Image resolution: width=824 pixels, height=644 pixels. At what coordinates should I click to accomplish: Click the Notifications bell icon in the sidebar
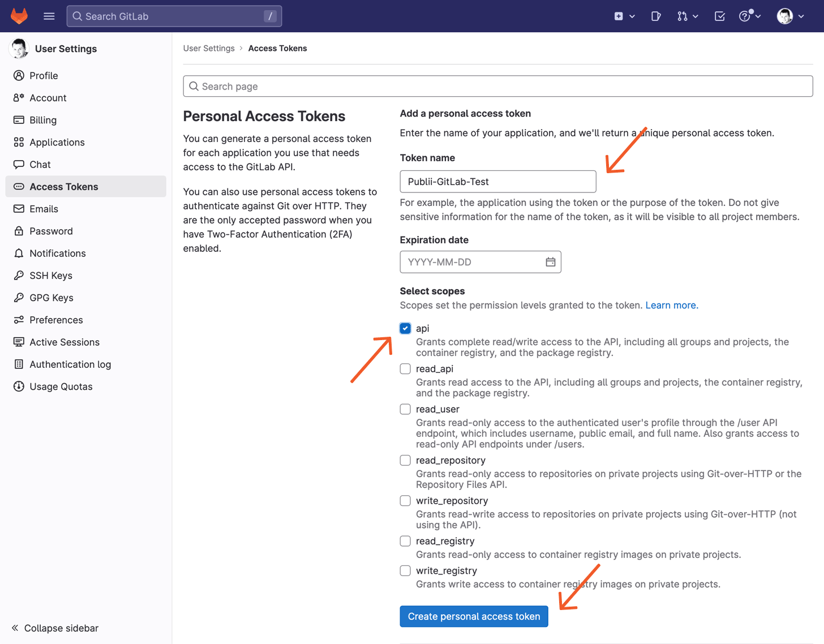(x=19, y=253)
